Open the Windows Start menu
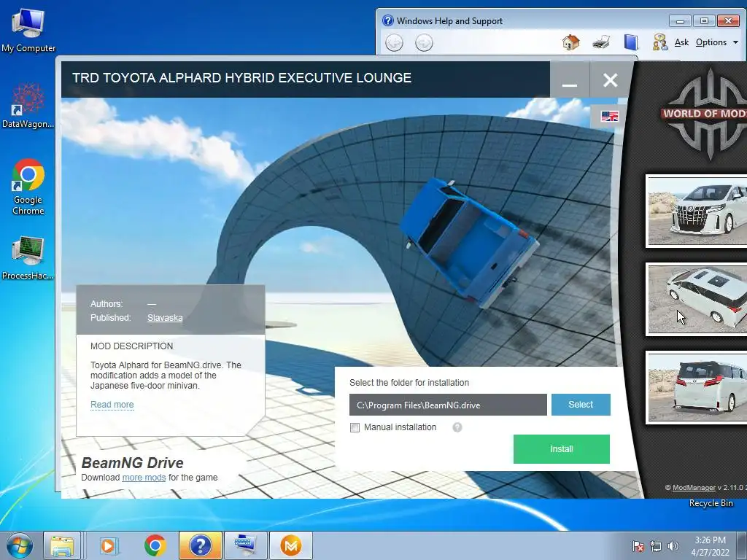Viewport: 747px width, 560px height. point(19,545)
